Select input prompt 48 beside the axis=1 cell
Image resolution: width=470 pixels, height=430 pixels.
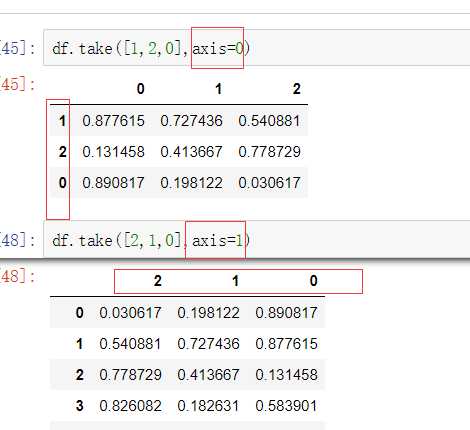click(x=17, y=240)
